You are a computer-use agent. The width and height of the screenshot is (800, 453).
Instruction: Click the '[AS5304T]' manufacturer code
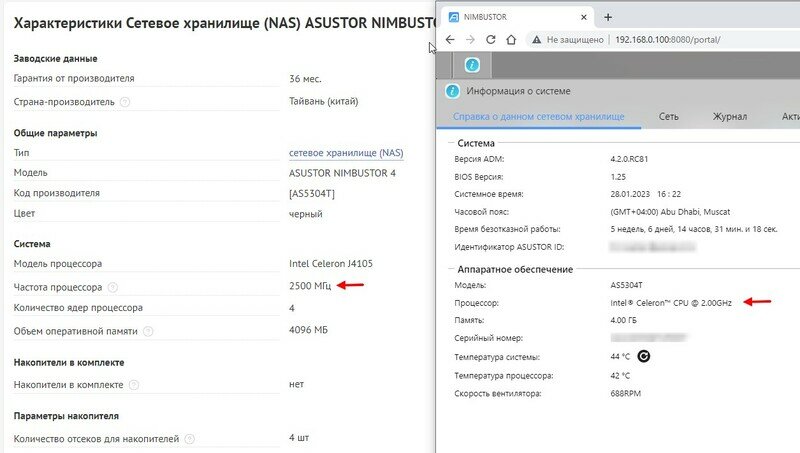coord(312,193)
